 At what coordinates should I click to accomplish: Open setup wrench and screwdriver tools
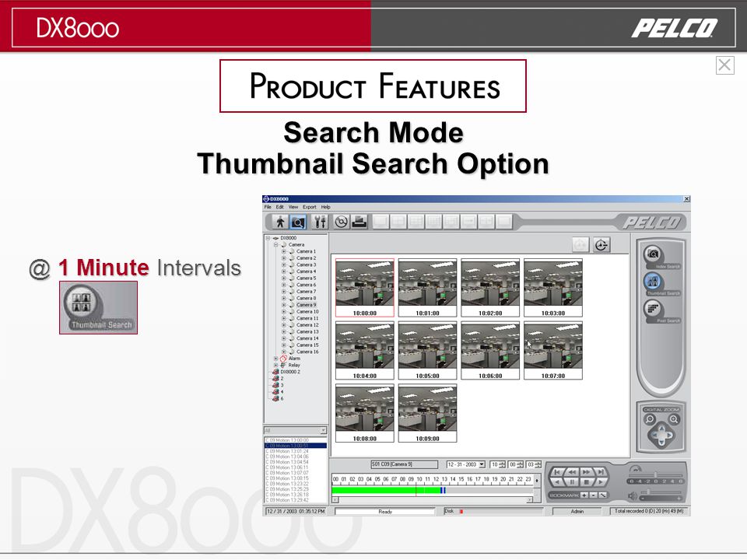(320, 222)
